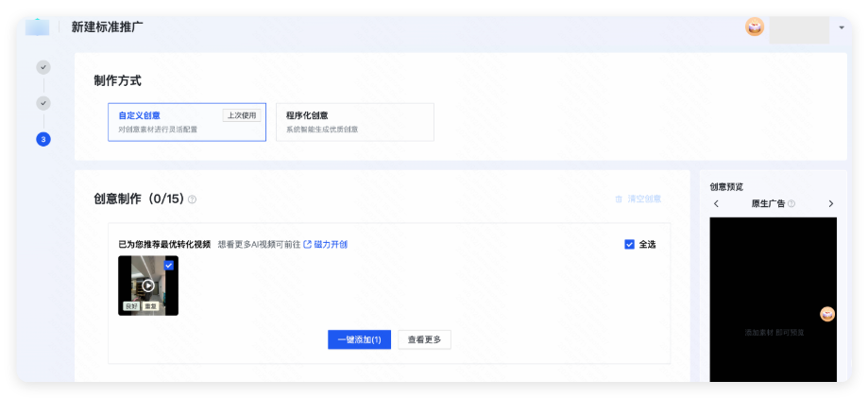Expand the account dropdown arrow
Viewport: 868px width, 398px height.
pos(842,27)
